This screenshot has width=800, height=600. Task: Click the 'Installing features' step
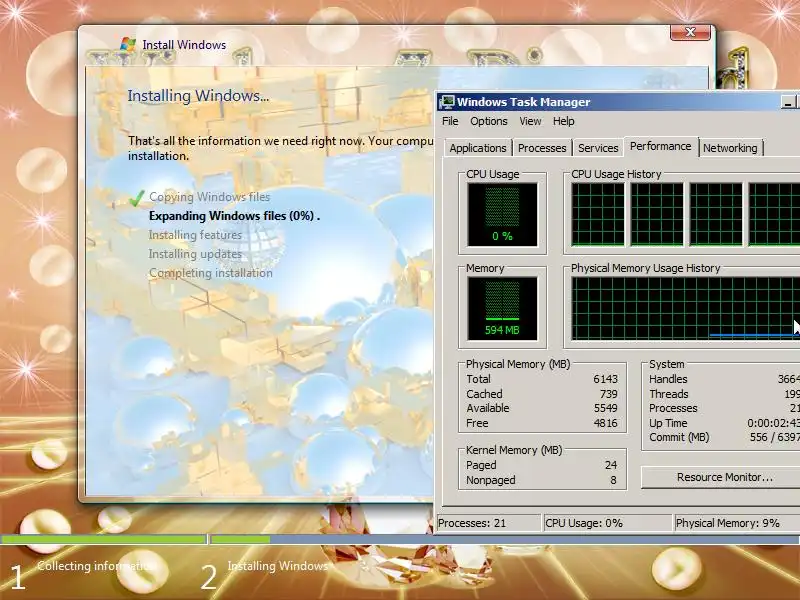coord(195,235)
